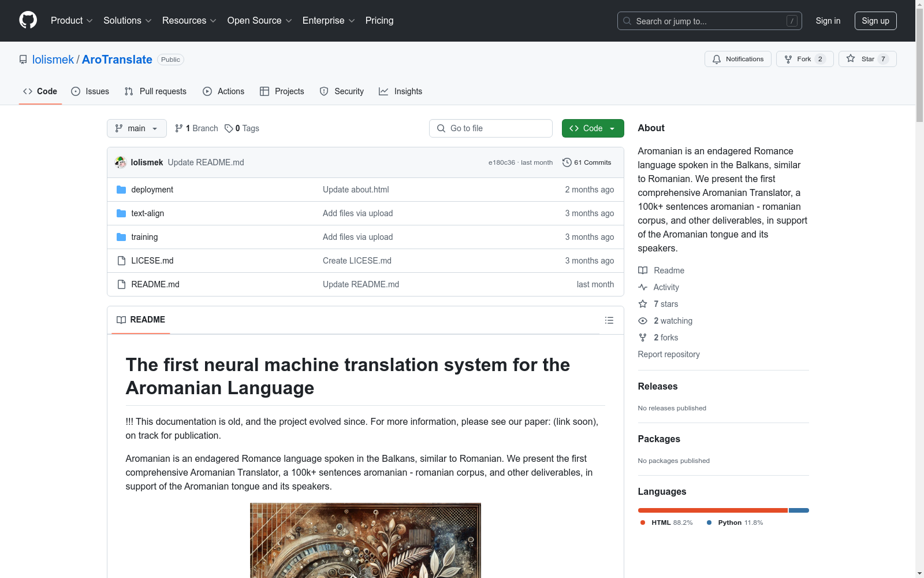Click the blue Python segment of language bar

coord(799,510)
